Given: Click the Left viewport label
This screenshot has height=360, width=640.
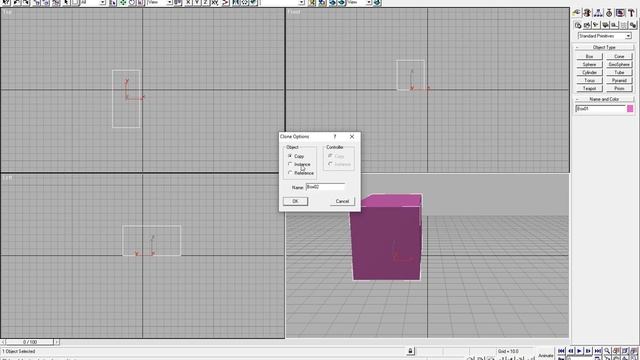Looking at the screenshot, I should click(7, 178).
